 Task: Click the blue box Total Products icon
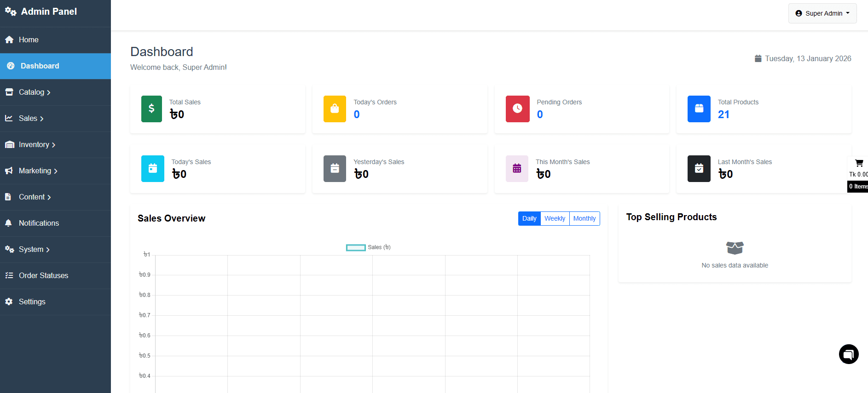pos(699,108)
